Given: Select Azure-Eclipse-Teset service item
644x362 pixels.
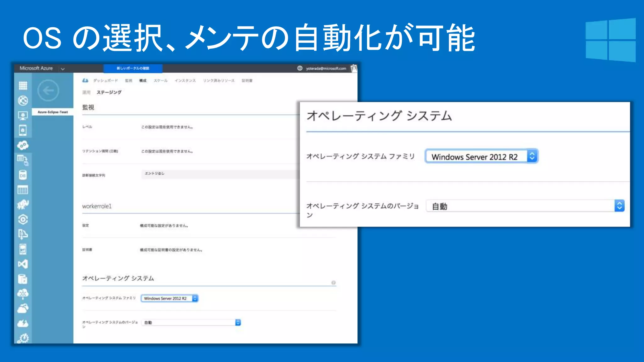Looking at the screenshot, I should [53, 112].
